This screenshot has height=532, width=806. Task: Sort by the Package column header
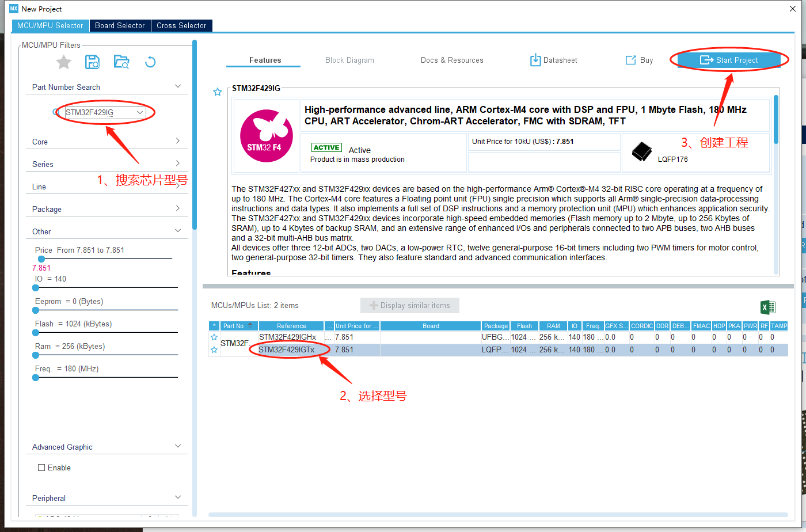point(496,326)
